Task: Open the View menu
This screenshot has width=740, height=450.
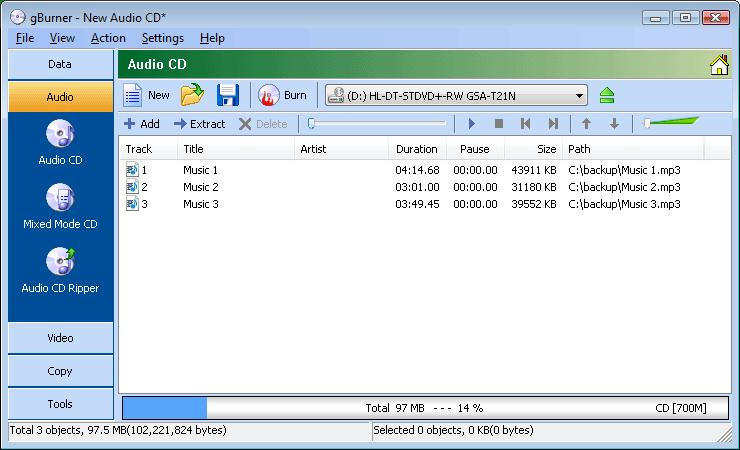Action: click(x=62, y=38)
